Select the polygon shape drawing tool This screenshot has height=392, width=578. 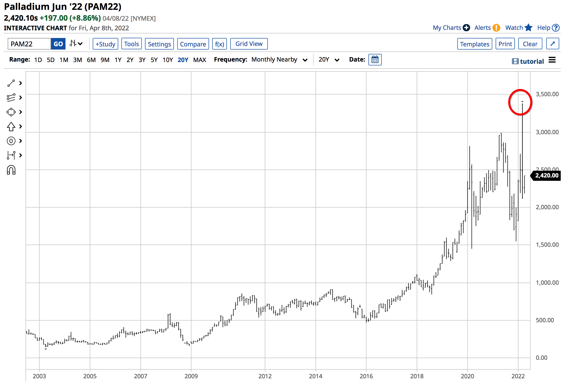click(x=11, y=112)
